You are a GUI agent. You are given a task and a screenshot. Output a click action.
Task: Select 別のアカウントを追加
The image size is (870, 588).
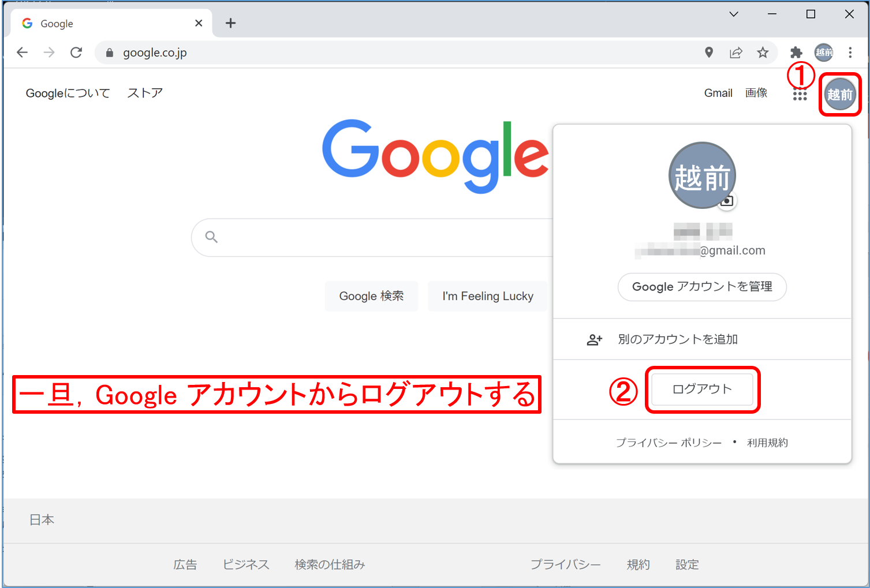[x=702, y=339]
